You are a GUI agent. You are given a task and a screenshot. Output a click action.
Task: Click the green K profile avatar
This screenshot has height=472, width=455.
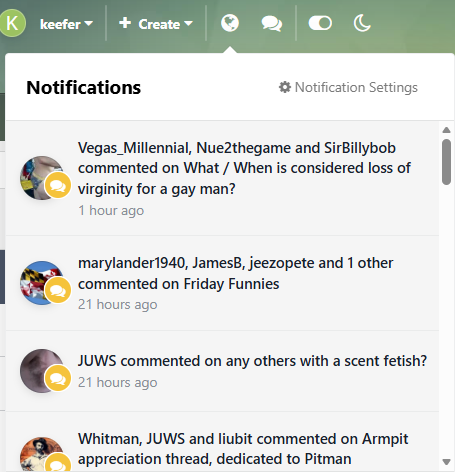coord(13,23)
